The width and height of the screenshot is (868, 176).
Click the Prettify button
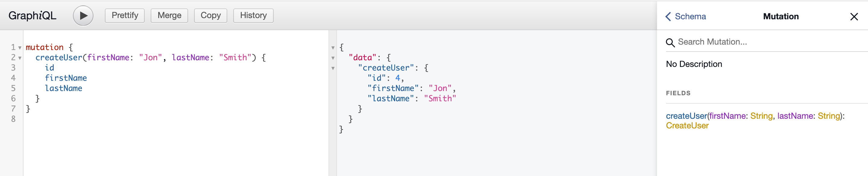pyautogui.click(x=124, y=15)
